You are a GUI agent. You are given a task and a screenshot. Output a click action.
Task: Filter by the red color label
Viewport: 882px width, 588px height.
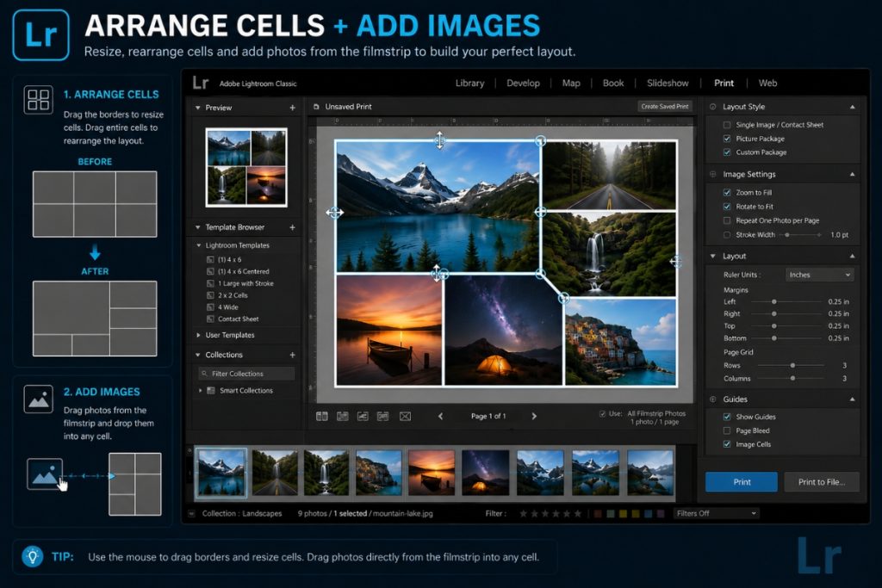click(598, 513)
